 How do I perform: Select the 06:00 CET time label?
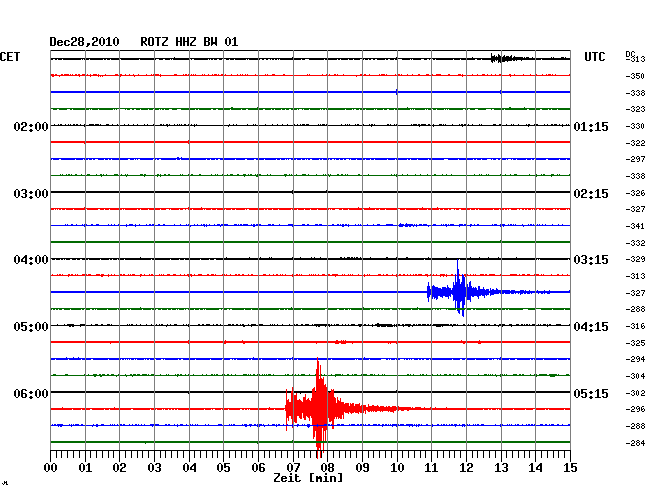click(x=31, y=393)
